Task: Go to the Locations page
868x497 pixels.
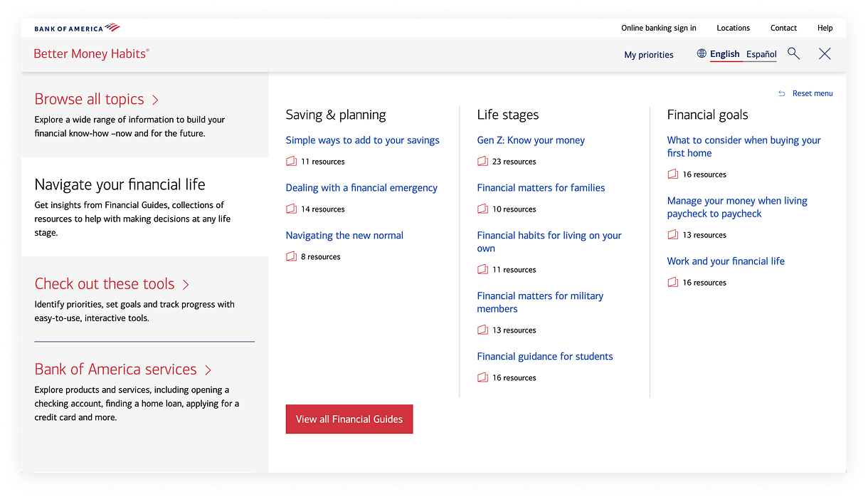Action: [733, 28]
